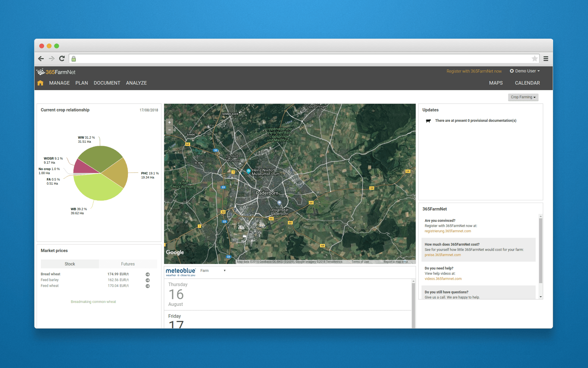This screenshot has height=368, width=588.
Task: Click the No crop 1.0 % chart label
Action: pyautogui.click(x=49, y=171)
